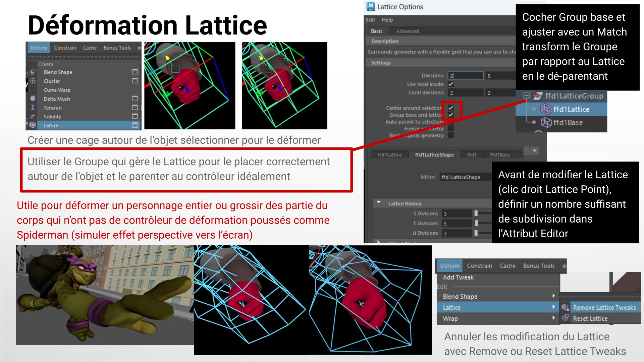Click the Remove Lattice Tweaks icon
Image resolution: width=644 pixels, height=362 pixels.
pos(566,307)
